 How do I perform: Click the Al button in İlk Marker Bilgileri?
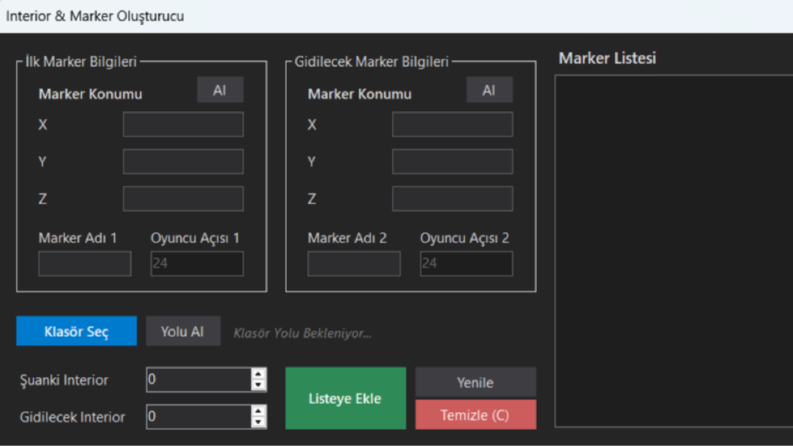click(x=220, y=90)
